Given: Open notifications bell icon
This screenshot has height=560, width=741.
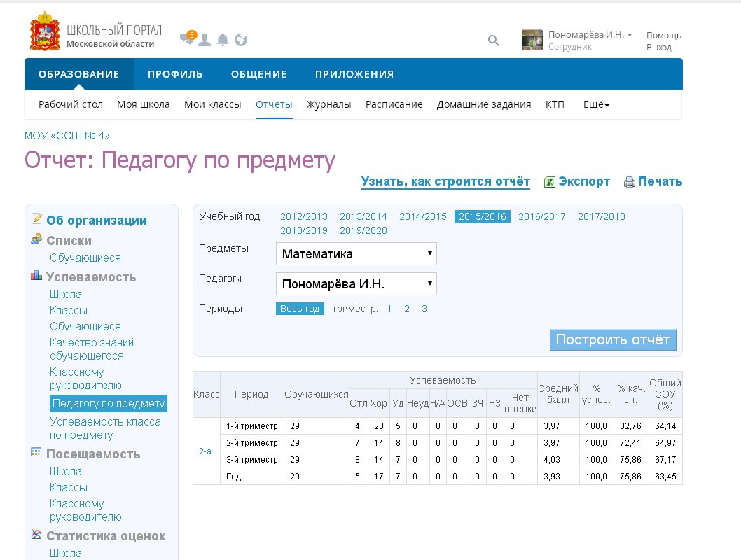Looking at the screenshot, I should 223,40.
